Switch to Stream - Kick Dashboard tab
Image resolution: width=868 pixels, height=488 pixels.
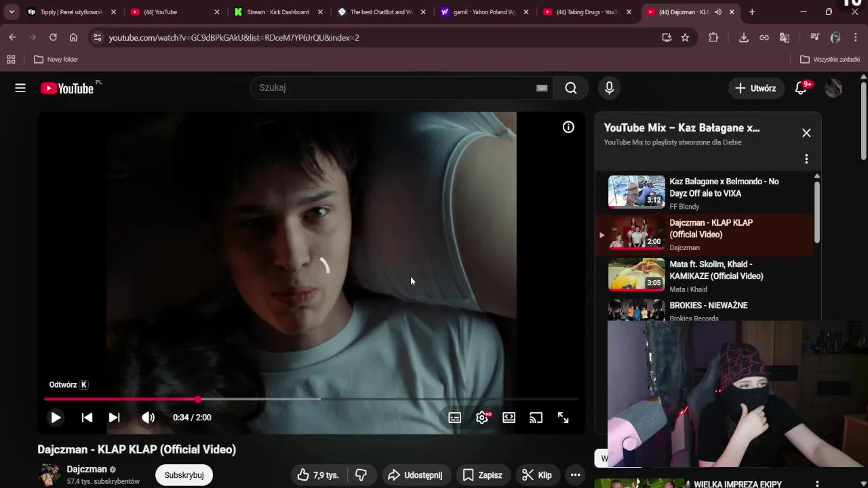pos(278,12)
